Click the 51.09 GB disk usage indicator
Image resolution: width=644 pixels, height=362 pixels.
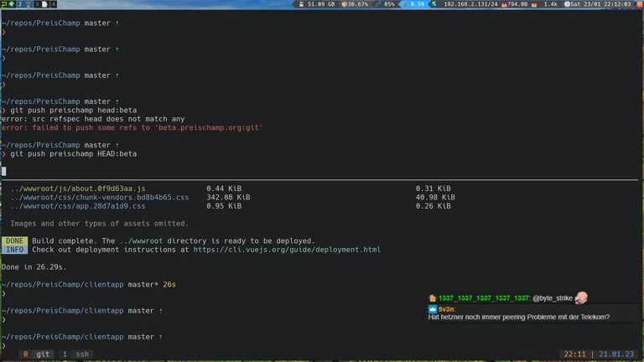pyautogui.click(x=320, y=4)
